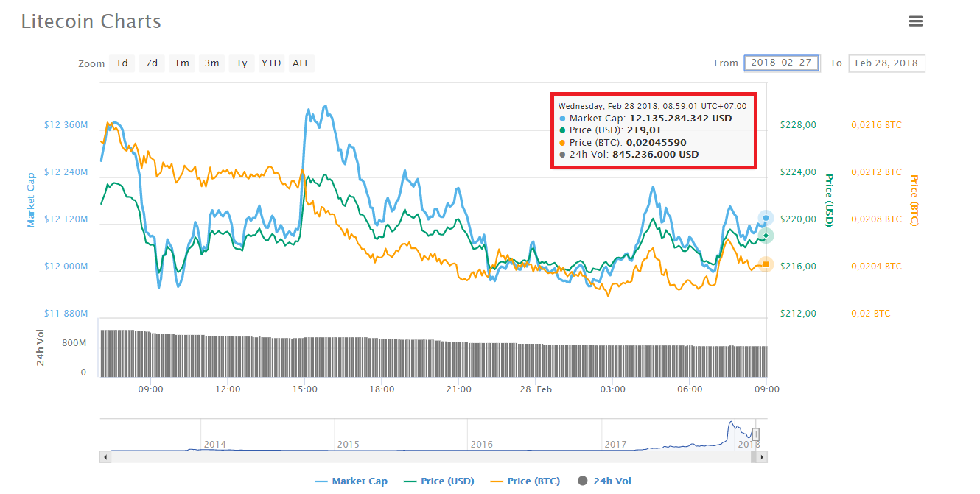Choose the YTD zoom range
This screenshot has width=980, height=494.
(x=271, y=63)
